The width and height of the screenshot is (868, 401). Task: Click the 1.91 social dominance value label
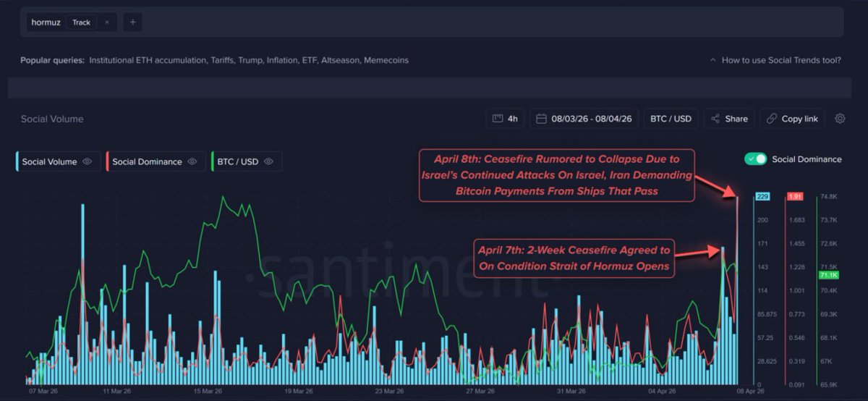795,195
